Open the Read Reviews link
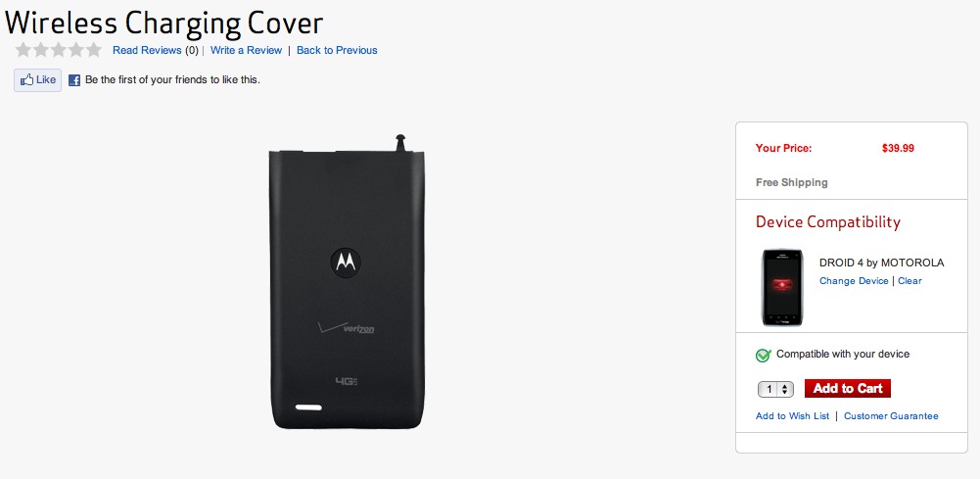This screenshot has height=479, width=980. [147, 50]
